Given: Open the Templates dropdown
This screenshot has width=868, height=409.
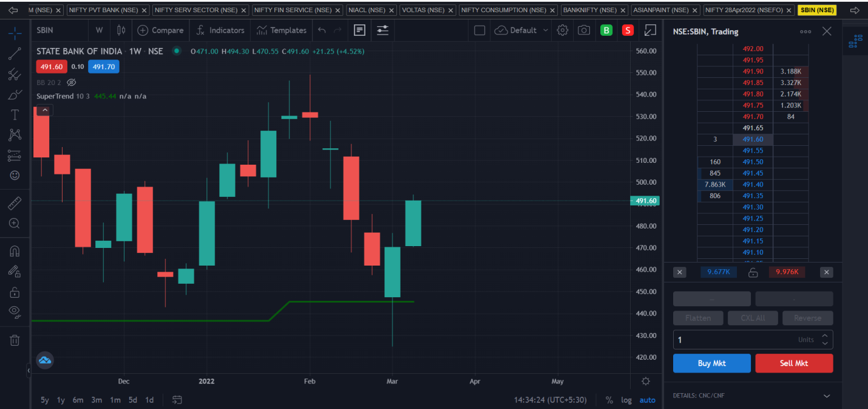Looking at the screenshot, I should tap(282, 30).
